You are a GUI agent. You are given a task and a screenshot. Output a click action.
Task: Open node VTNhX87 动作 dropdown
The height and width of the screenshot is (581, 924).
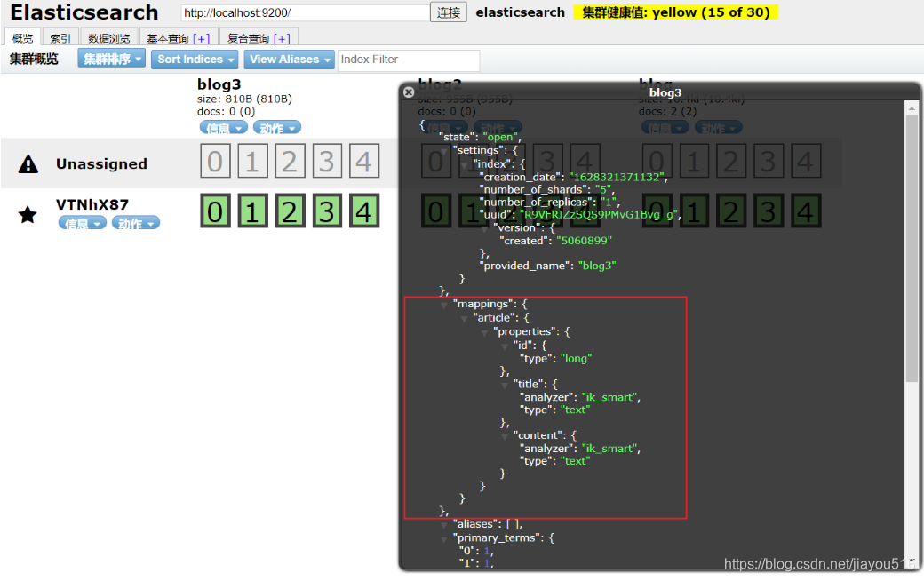136,223
